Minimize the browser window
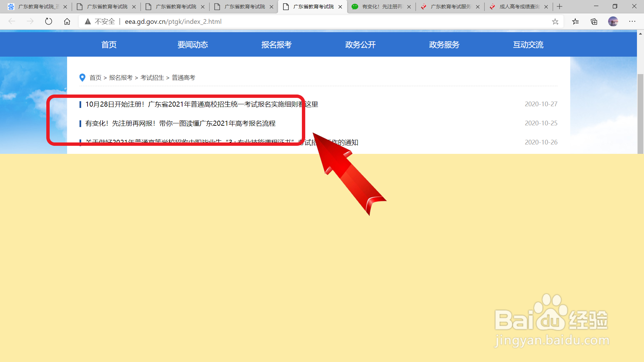This screenshot has height=362, width=644. click(x=596, y=6)
